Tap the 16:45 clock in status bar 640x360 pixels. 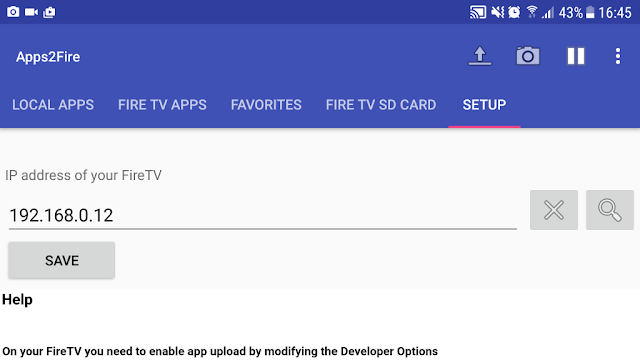615,13
